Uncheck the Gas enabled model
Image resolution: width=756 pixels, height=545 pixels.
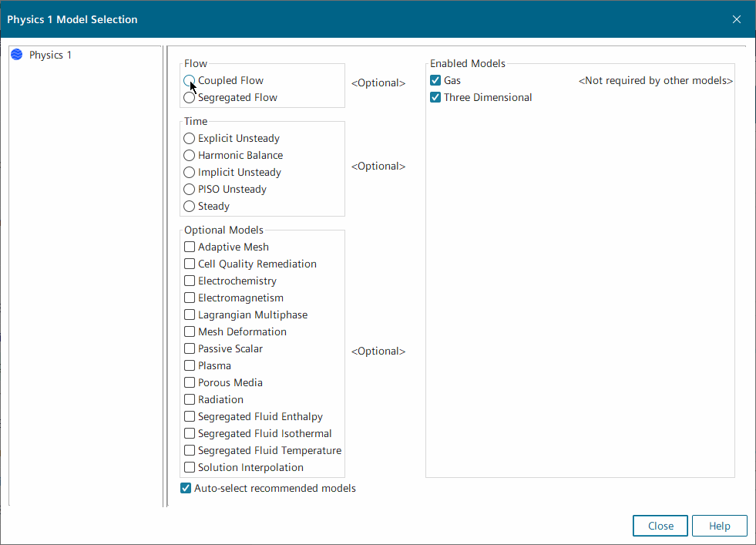coord(435,81)
